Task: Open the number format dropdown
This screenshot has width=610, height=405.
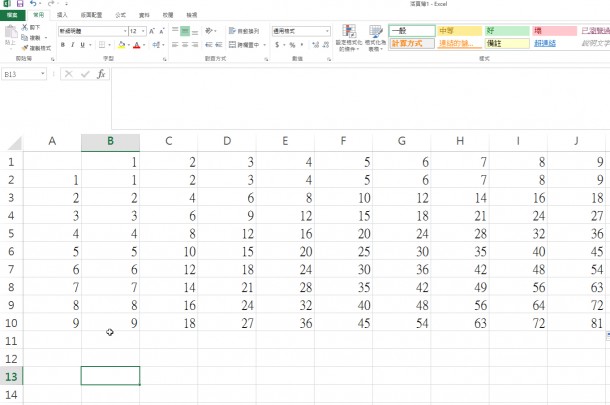Action: (x=327, y=31)
